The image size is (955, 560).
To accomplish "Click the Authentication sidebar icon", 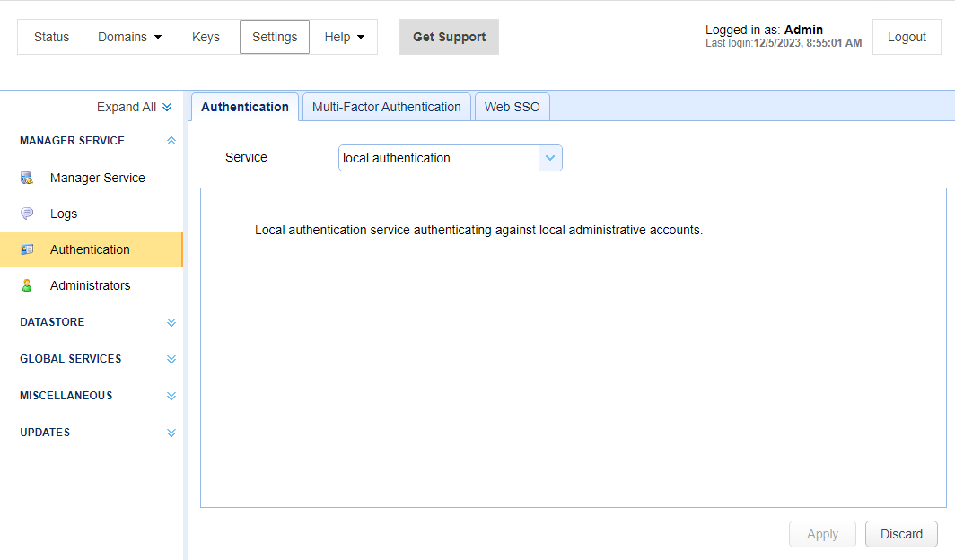I will 27,249.
